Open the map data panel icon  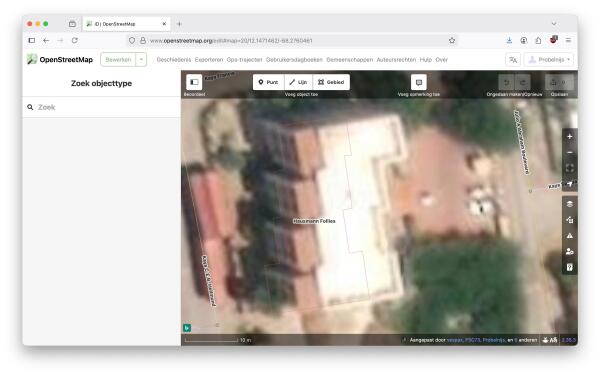click(569, 220)
